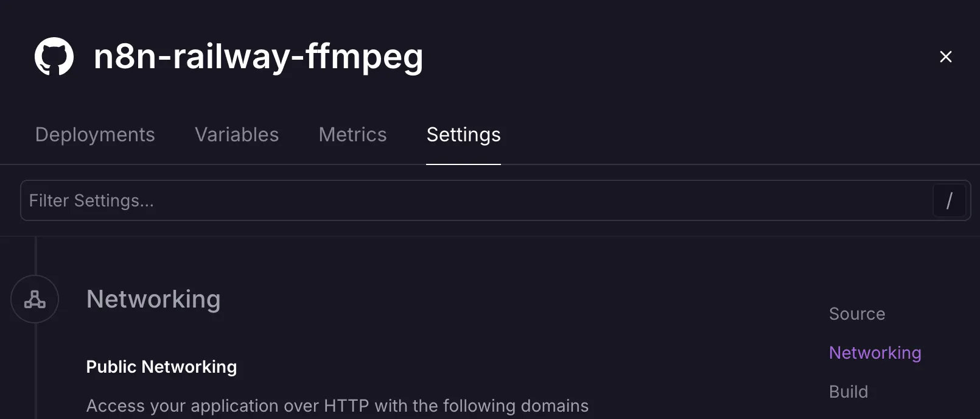This screenshot has height=419, width=980.
Task: Click the n8n-railway-ffmpeg service title
Action: click(258, 57)
